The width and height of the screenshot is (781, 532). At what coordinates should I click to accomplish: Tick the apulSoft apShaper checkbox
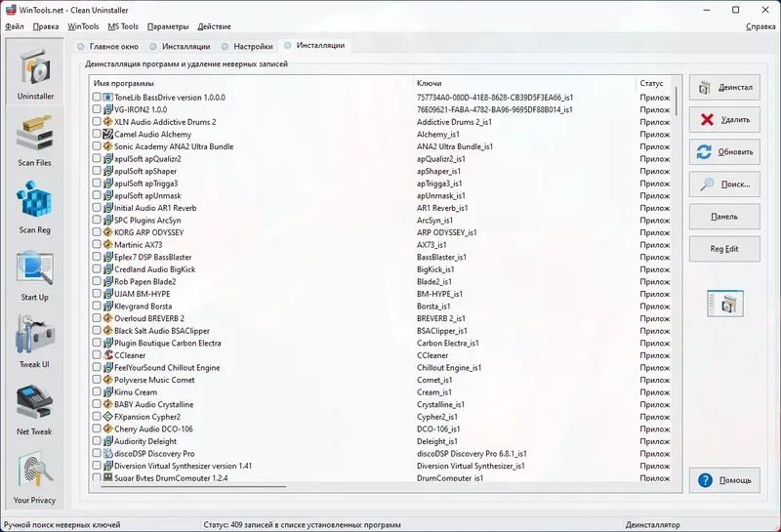coord(97,171)
